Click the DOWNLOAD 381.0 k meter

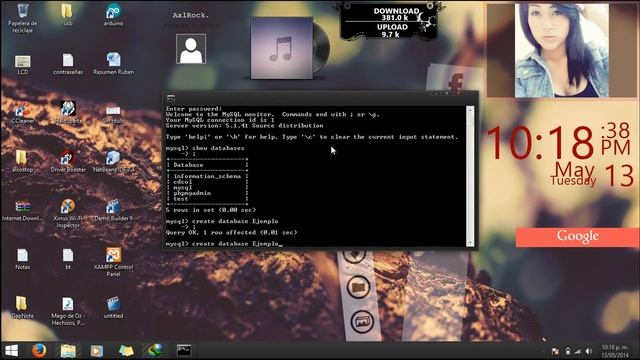(x=395, y=14)
